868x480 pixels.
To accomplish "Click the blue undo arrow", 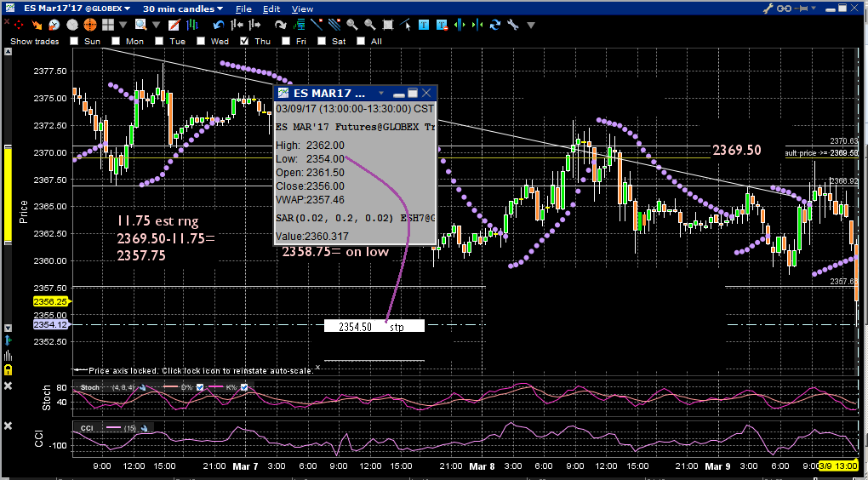I will tap(219, 25).
